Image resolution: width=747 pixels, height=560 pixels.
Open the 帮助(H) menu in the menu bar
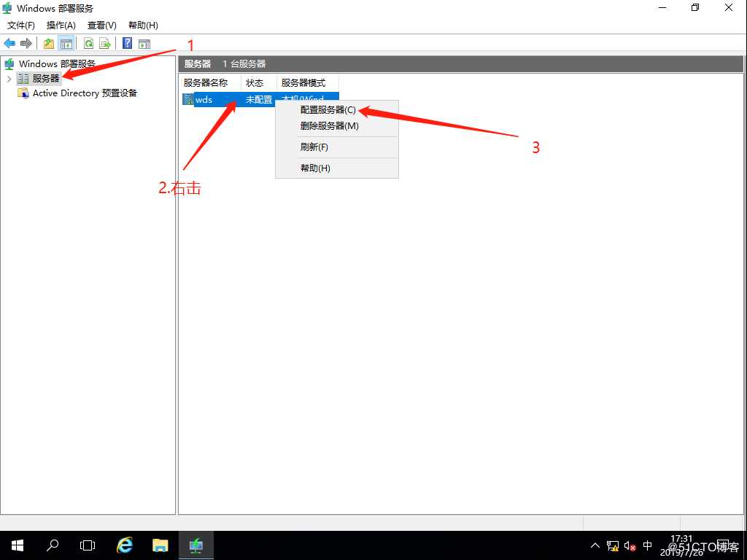coord(143,26)
